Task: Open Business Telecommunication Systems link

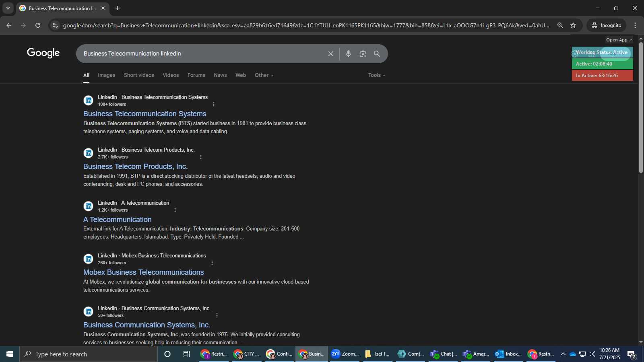Action: tap(144, 114)
